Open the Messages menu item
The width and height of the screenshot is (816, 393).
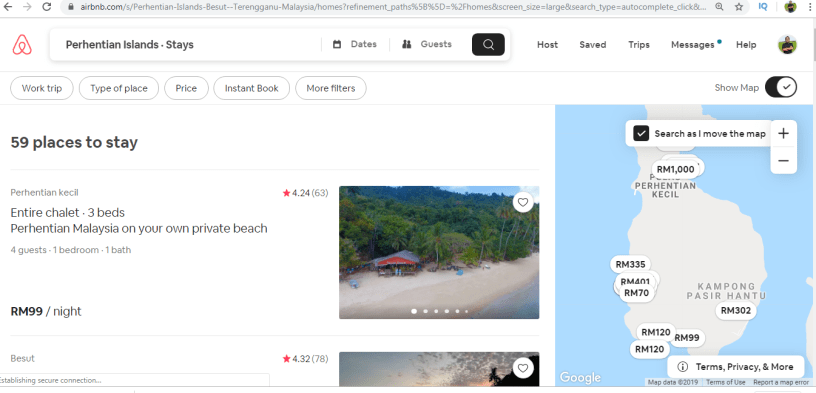tap(693, 45)
